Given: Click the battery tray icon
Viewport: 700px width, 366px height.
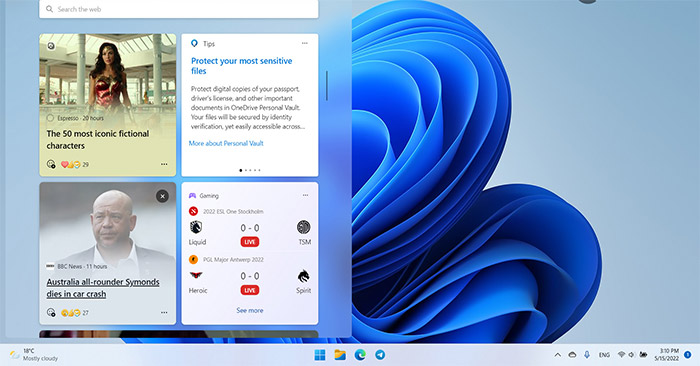Looking at the screenshot, I should pos(643,355).
